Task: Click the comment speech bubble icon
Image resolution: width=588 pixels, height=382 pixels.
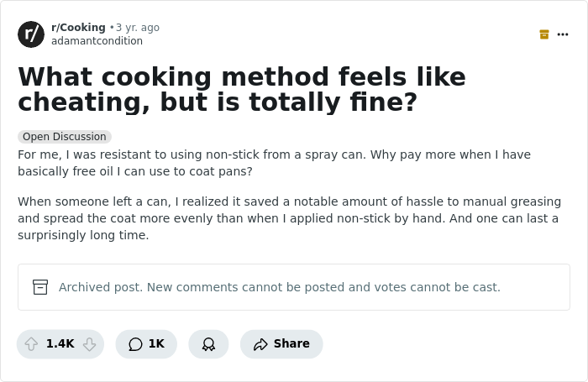Action: [x=135, y=344]
